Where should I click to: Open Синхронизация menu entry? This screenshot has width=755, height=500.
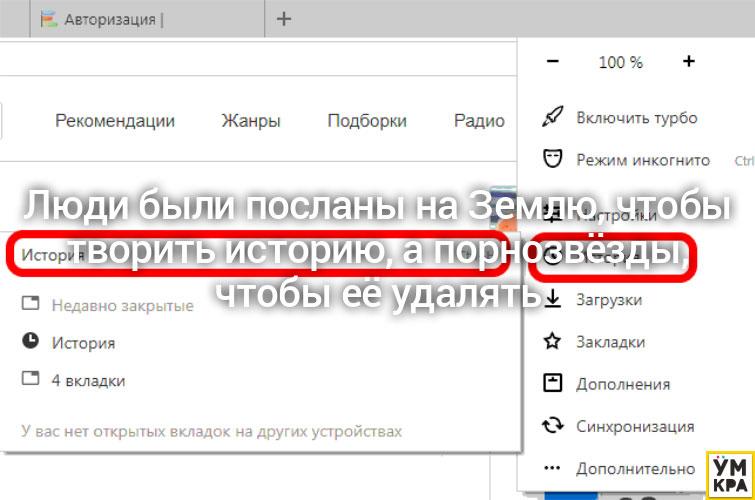click(x=635, y=426)
